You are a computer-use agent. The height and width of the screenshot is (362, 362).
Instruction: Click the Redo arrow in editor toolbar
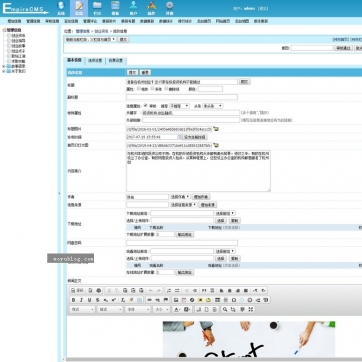tap(158, 290)
